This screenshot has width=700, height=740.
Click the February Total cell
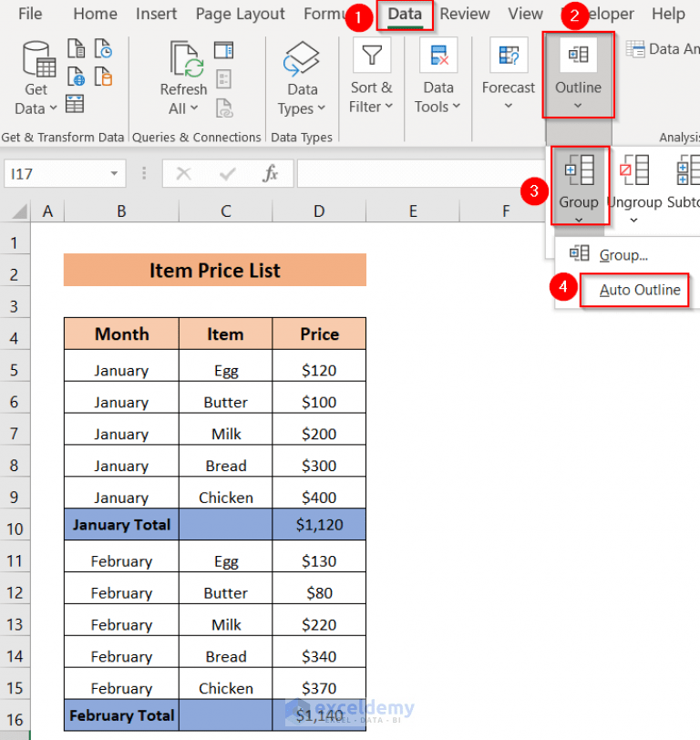pyautogui.click(x=121, y=715)
